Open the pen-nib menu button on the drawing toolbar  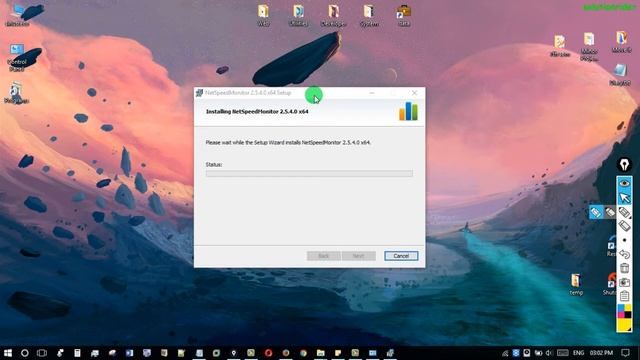coord(624,164)
